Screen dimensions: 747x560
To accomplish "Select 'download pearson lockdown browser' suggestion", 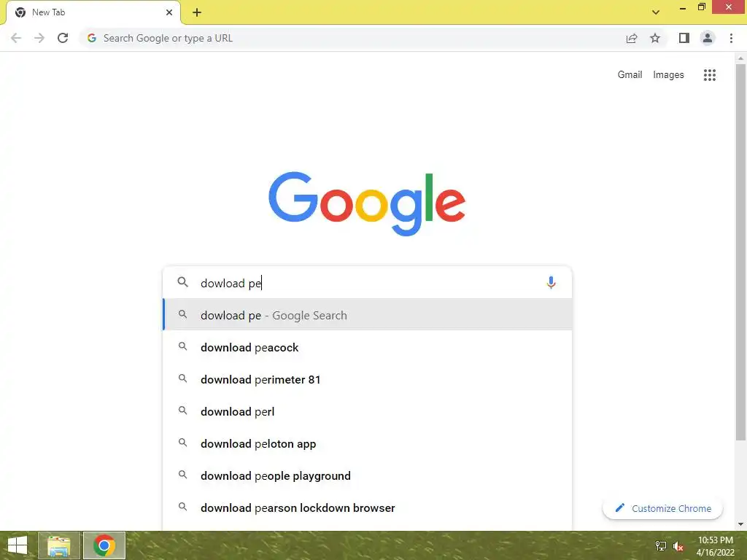I will [x=368, y=507].
